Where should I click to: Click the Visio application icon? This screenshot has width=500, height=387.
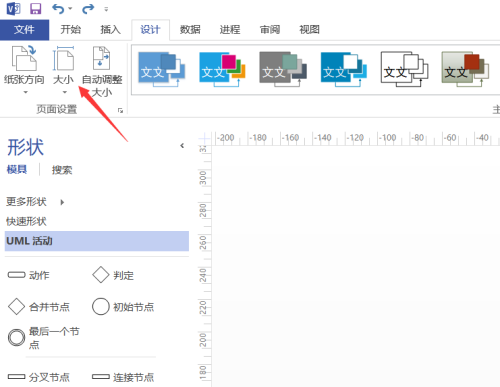[14, 8]
